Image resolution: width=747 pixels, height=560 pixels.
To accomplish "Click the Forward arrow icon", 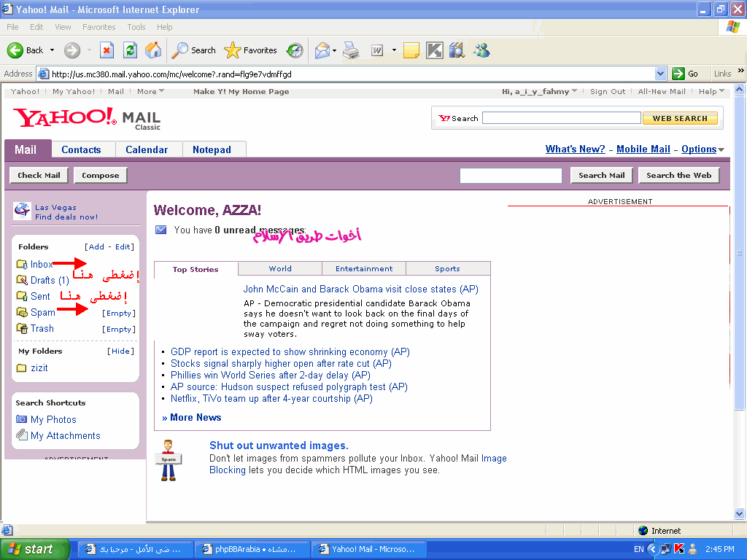I will click(72, 50).
